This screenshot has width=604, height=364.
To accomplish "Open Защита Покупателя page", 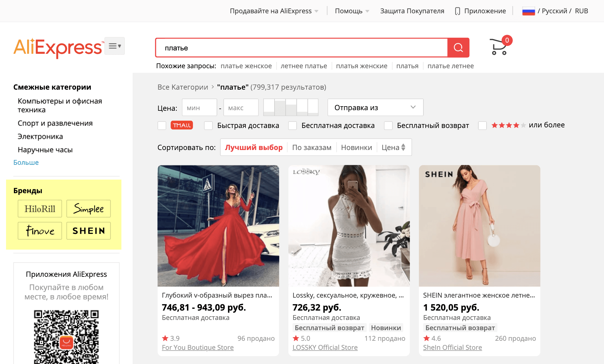I will (x=412, y=11).
